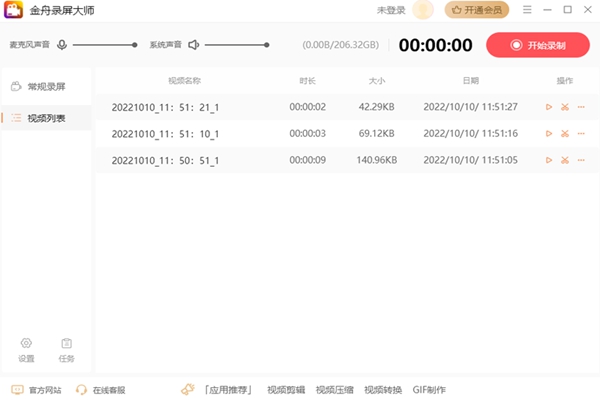
Task: Click the 开通会员 membership button
Action: 476,10
